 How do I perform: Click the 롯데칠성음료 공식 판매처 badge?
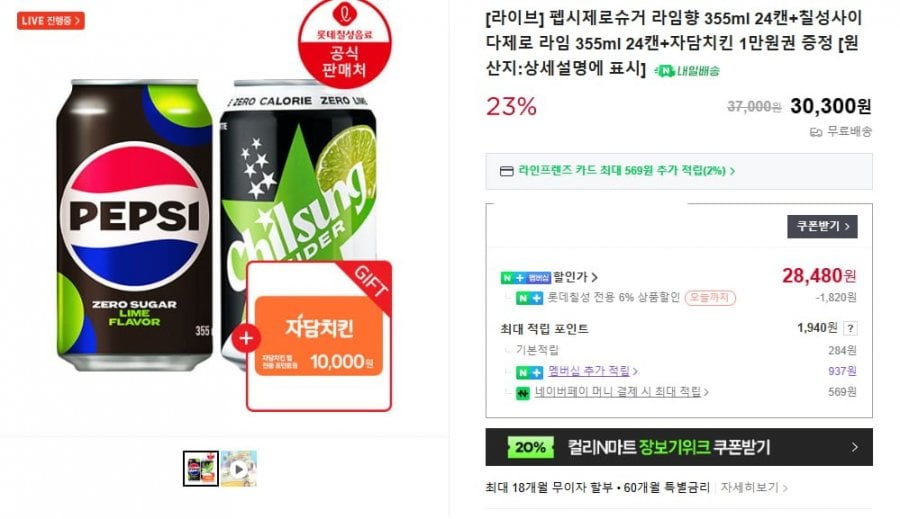[x=345, y=44]
